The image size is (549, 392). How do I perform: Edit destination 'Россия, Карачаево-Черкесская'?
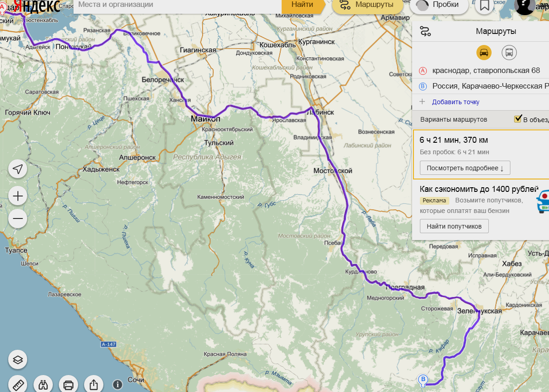pos(490,86)
